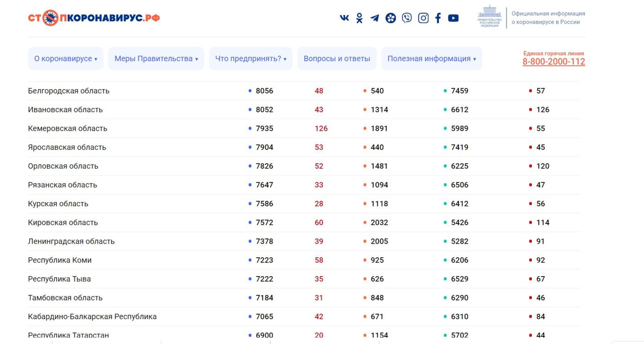Call hotline link 8-800-2000-112
The width and height of the screenshot is (644, 344).
click(x=553, y=62)
